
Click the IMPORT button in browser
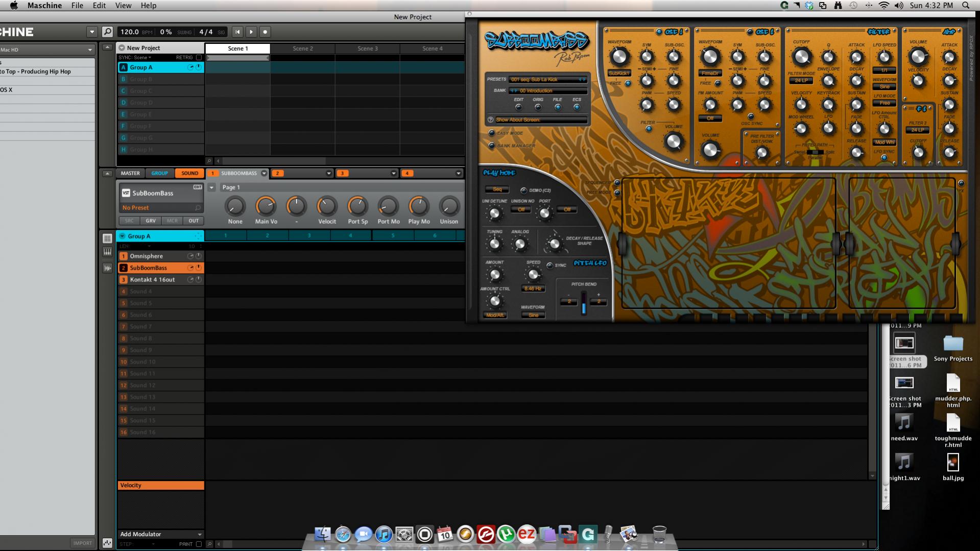click(x=82, y=543)
